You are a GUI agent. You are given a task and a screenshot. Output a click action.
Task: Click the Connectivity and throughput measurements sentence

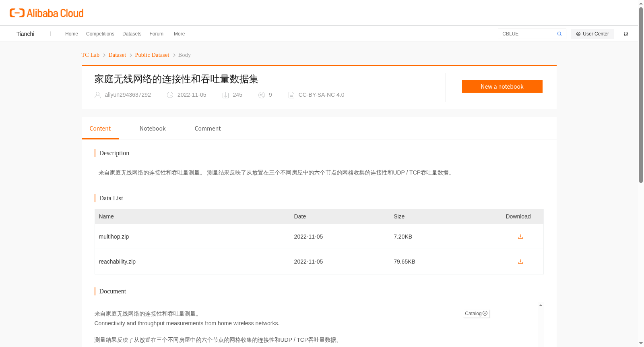[x=187, y=323]
